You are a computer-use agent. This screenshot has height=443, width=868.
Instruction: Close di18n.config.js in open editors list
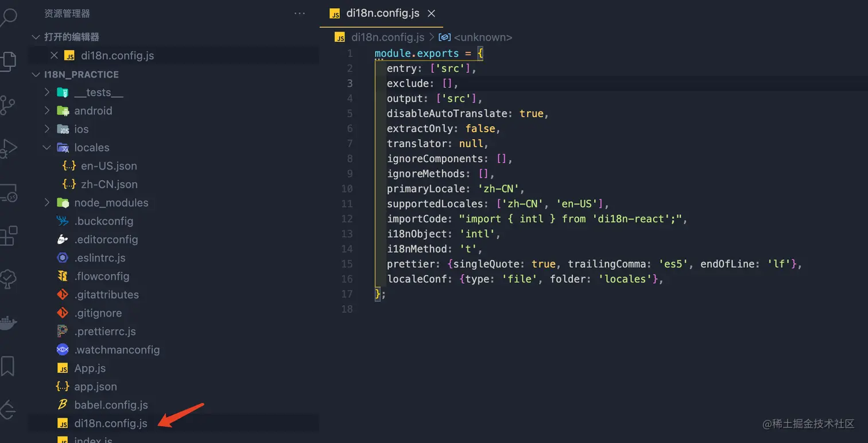coord(54,56)
